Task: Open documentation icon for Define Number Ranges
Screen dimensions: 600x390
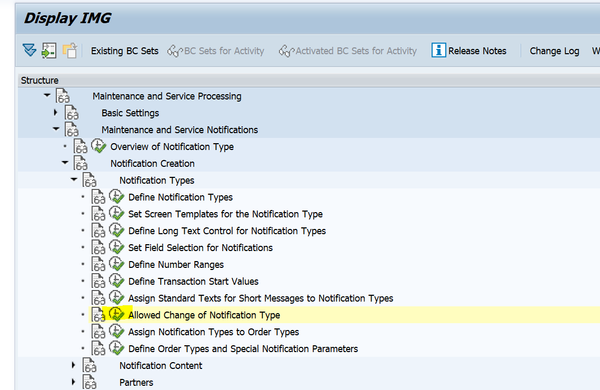Action: 98,264
